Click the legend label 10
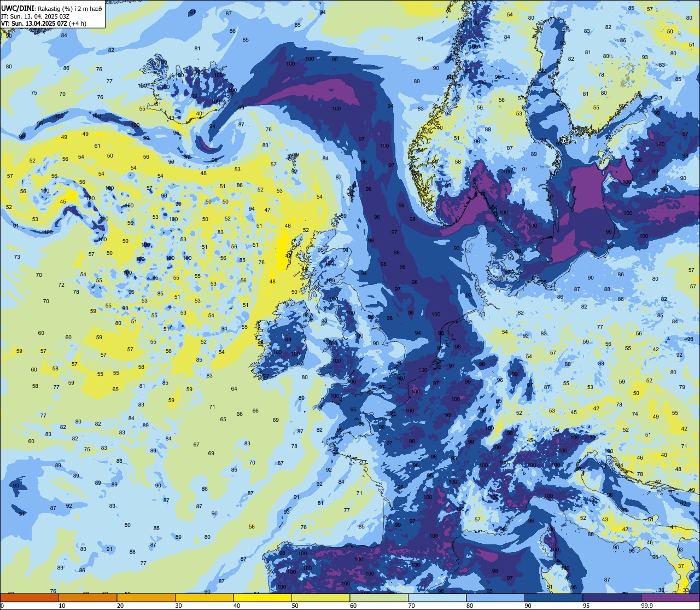The image size is (700, 610). click(62, 606)
